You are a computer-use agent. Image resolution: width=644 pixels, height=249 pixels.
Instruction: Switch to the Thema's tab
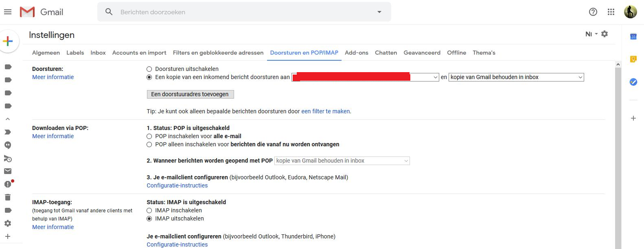(484, 53)
